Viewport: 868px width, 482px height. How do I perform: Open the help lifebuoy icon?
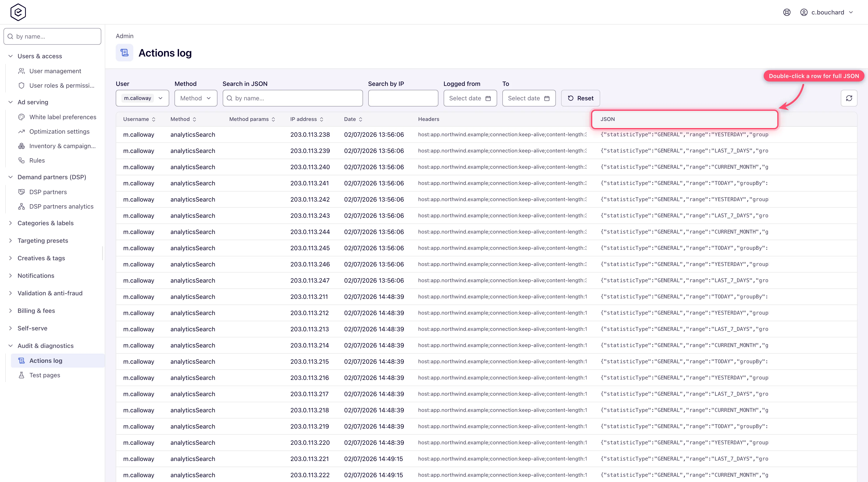click(787, 12)
